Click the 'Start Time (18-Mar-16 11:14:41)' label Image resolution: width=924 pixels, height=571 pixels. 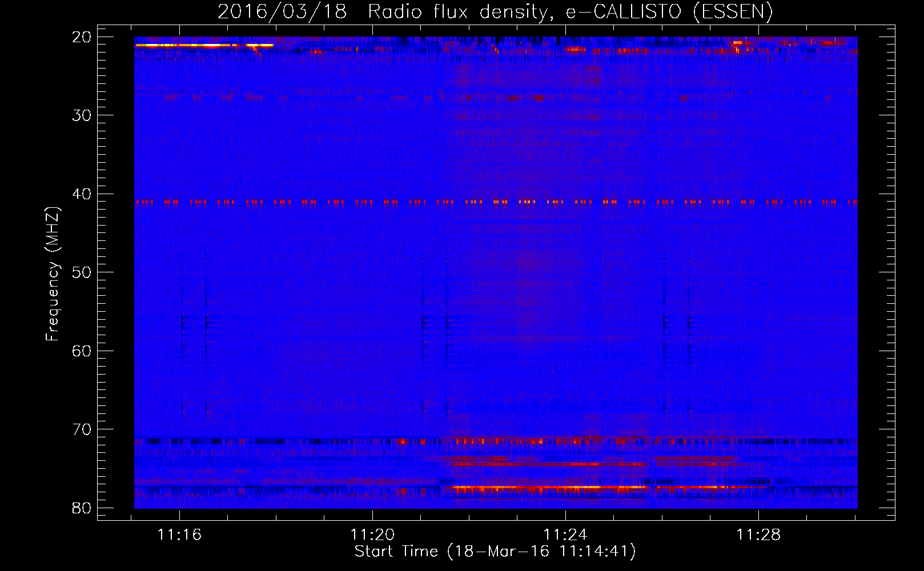click(x=495, y=552)
